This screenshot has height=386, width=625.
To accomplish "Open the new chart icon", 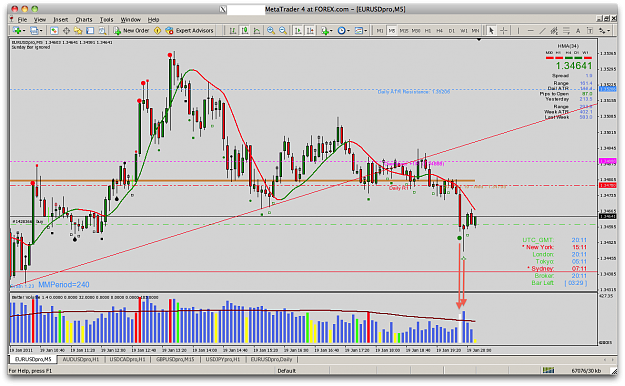I will coord(17,30).
